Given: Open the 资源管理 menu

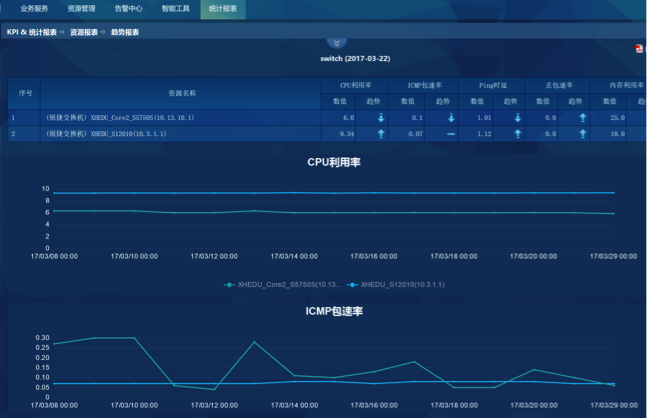Looking at the screenshot, I should [x=82, y=8].
